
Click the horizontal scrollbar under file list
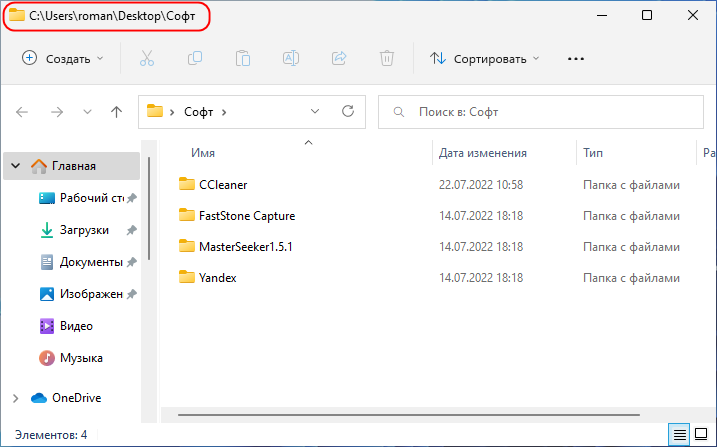pos(408,415)
